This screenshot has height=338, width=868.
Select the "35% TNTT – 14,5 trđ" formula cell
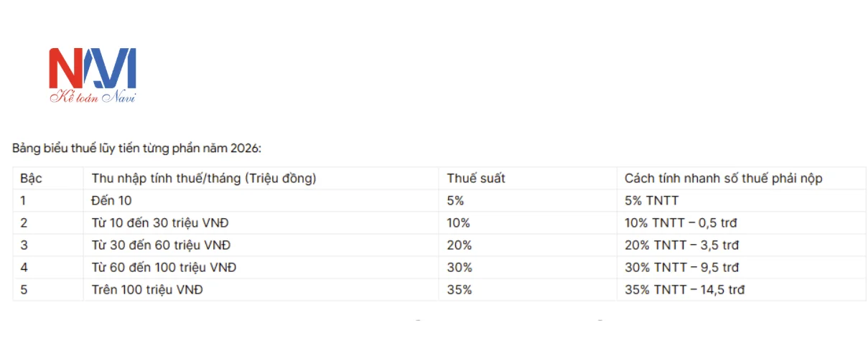point(684,290)
